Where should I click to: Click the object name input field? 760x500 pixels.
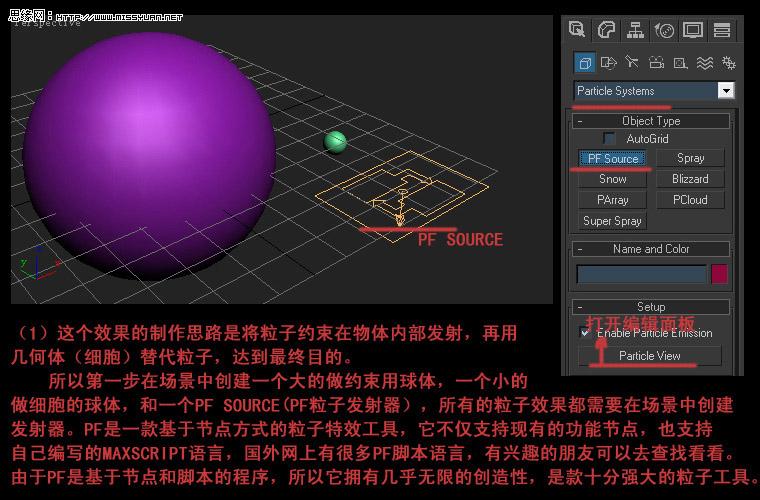[x=641, y=274]
